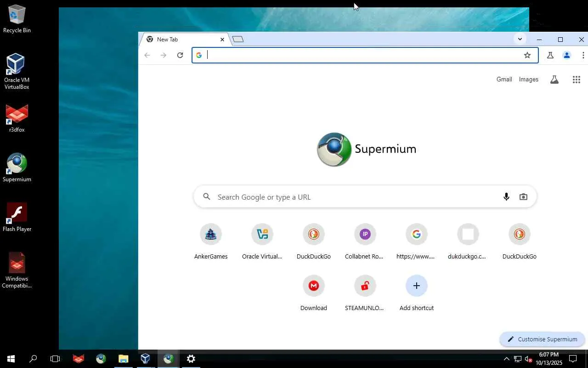
Task: Open the taskbar clock showing 6:07 PM
Action: point(549,359)
